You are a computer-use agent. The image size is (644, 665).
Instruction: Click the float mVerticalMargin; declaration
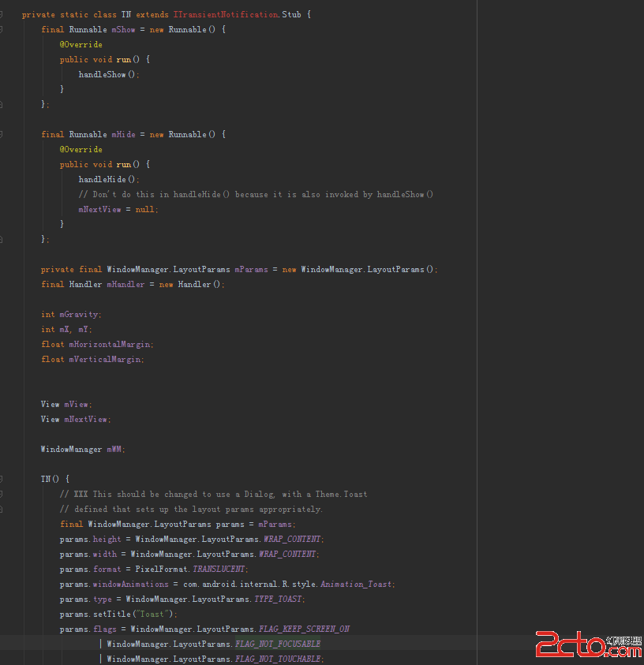92,359
